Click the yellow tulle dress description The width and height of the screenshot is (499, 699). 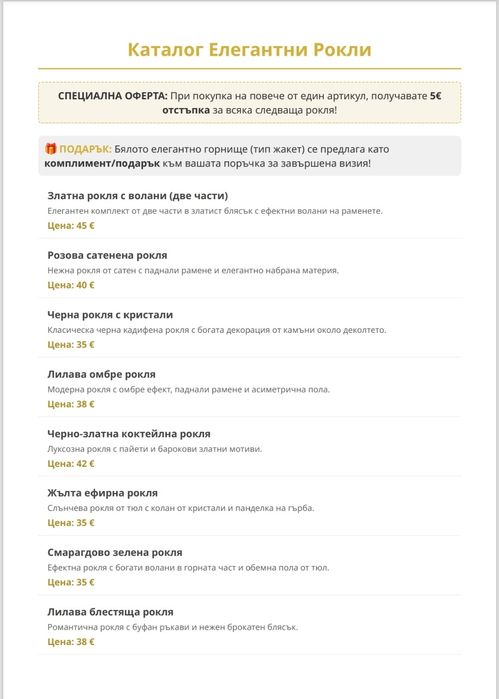(x=181, y=508)
